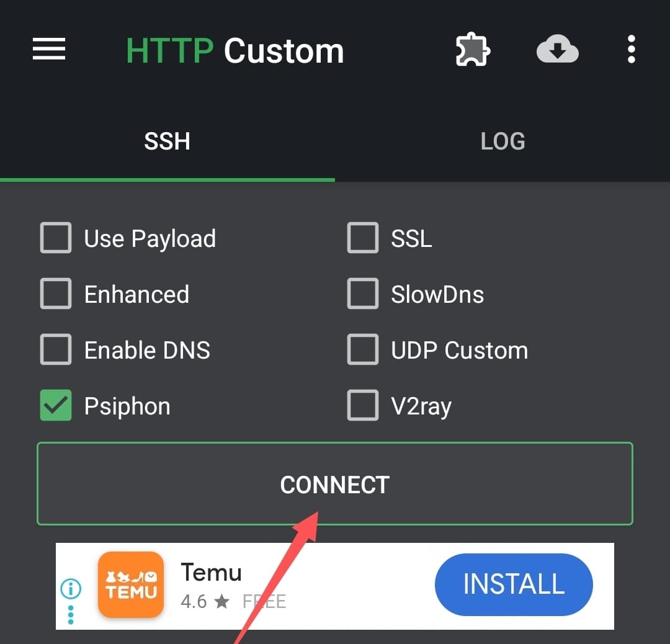Open the plugin puzzle-piece icon
The height and width of the screenshot is (644, 670).
(x=473, y=50)
